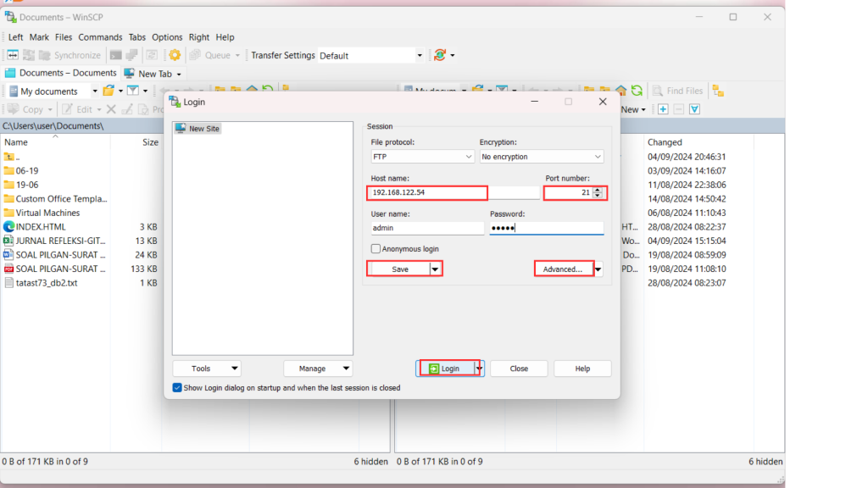Open the File protocol dropdown
The image size is (868, 488).
(422, 157)
